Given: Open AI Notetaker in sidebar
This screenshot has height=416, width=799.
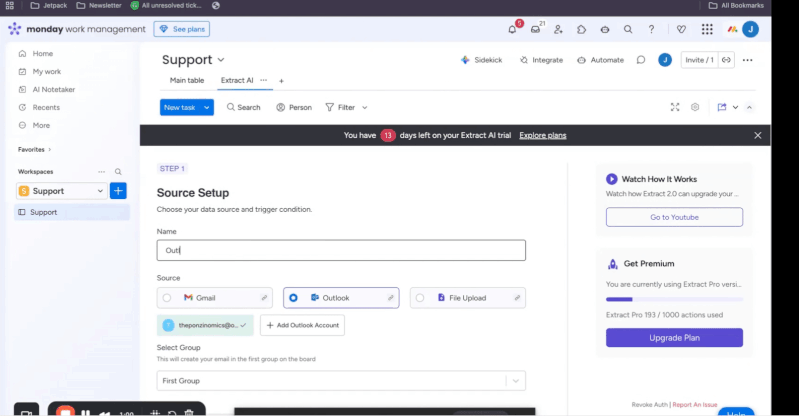Looking at the screenshot, I should (54, 90).
